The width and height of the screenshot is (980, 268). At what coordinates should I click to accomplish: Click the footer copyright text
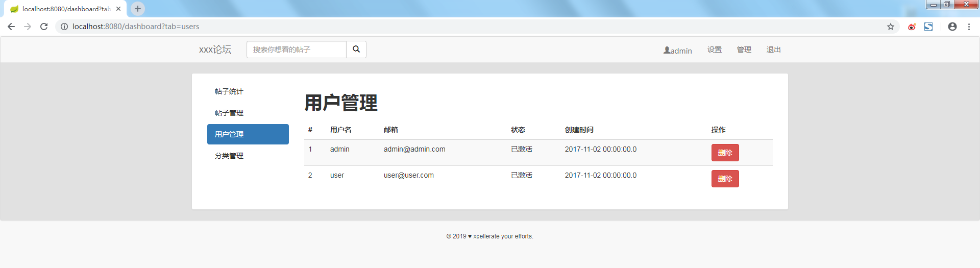[489, 236]
